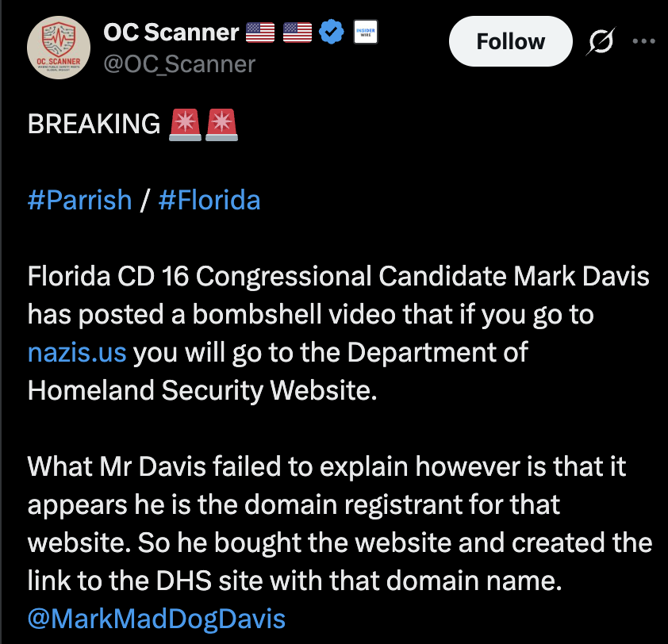Click the @MarkMadDogDavis mention
Screen dimensions: 668x644
pos(155,619)
